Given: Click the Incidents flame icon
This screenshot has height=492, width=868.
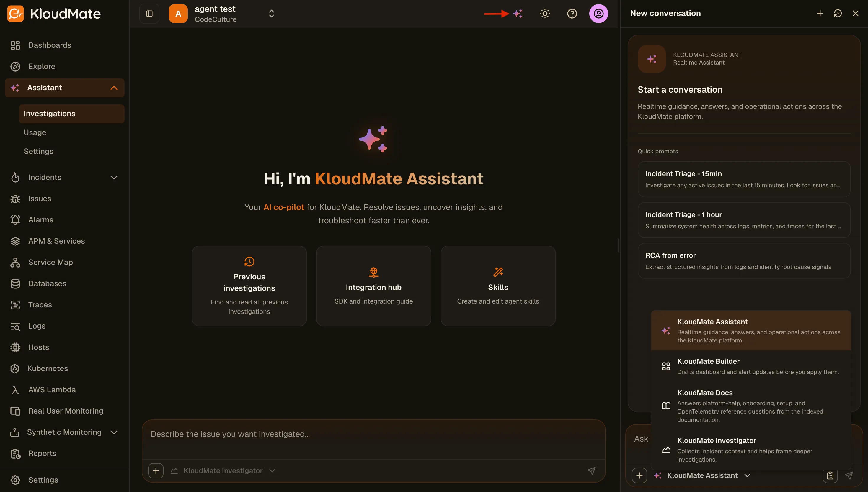Looking at the screenshot, I should pyautogui.click(x=15, y=177).
